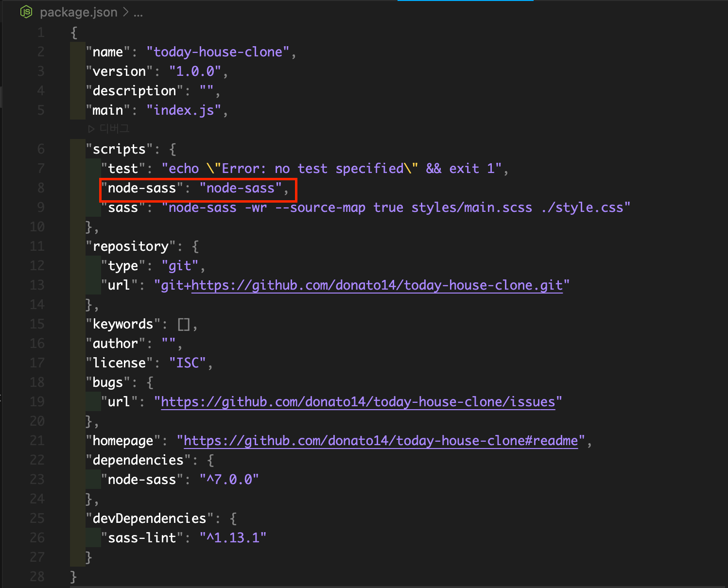Click the breadcrumb chevron separator
This screenshot has width=728, height=588.
point(126,12)
